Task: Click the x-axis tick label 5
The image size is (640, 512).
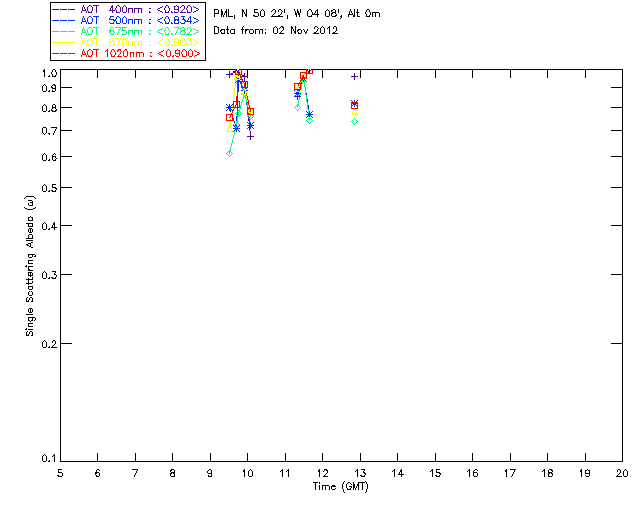Action: [60, 473]
